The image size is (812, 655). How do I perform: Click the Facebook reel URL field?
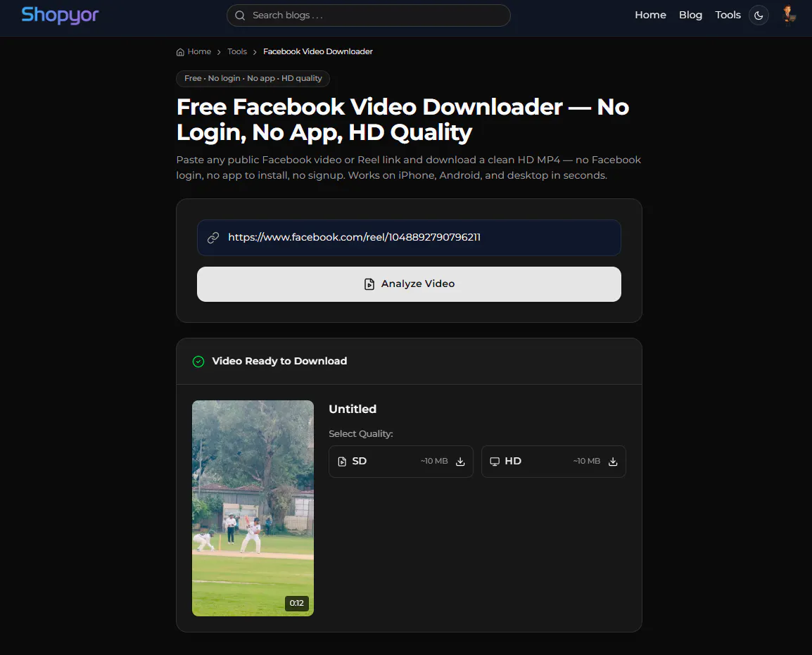pyautogui.click(x=409, y=238)
